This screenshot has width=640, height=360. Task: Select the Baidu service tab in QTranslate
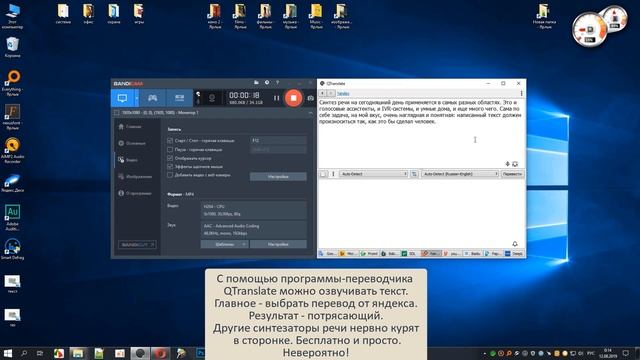click(472, 253)
